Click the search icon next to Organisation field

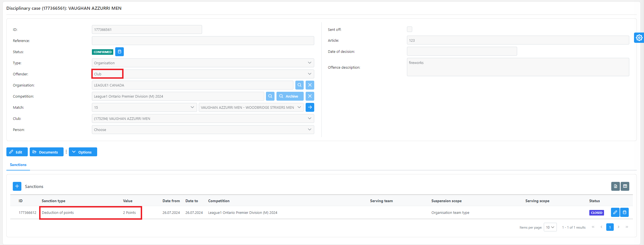(x=299, y=85)
